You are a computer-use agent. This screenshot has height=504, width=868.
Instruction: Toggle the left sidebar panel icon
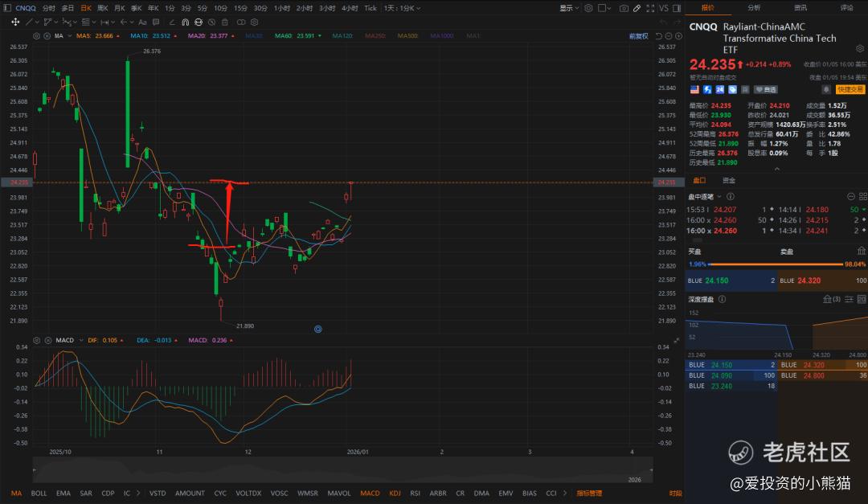point(7,8)
